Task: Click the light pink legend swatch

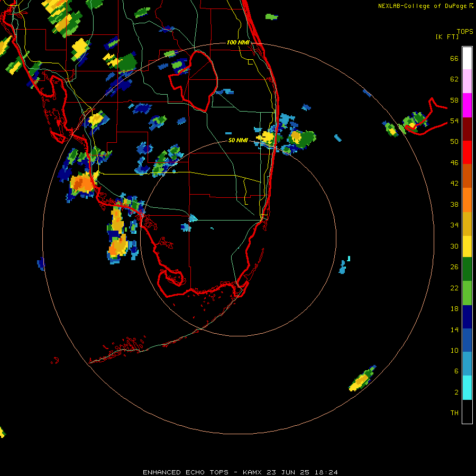Action: pyautogui.click(x=467, y=81)
